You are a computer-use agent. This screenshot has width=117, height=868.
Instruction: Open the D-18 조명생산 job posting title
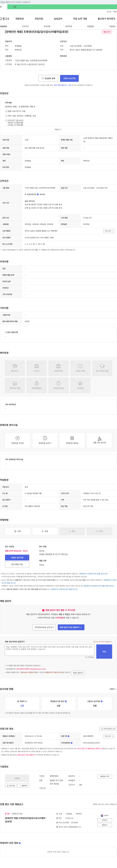tap(25, 820)
